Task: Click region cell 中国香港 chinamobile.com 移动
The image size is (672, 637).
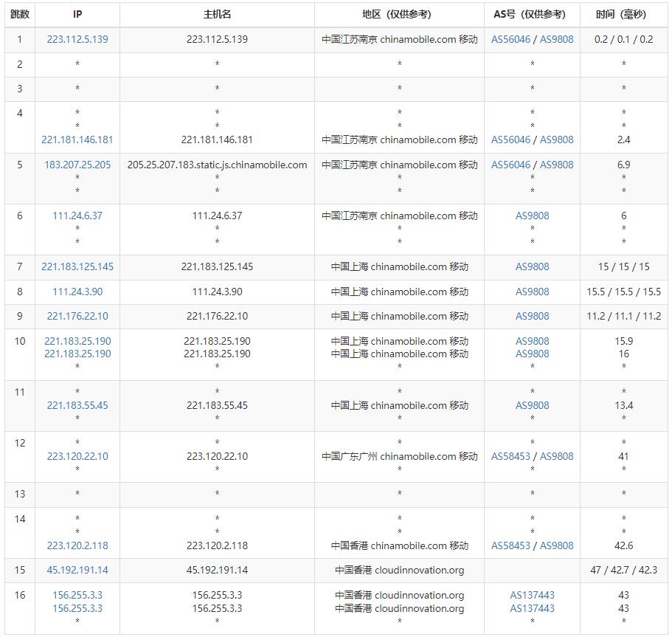Action: 399,545
